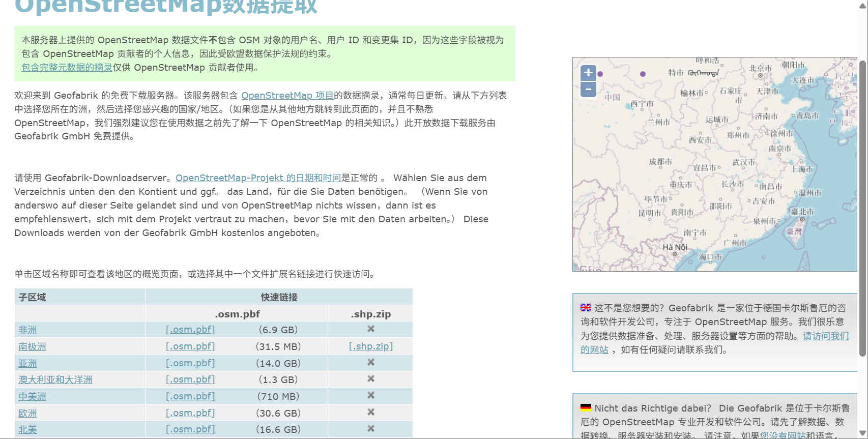Click the X icon in the 欧洲 row
This screenshot has width=868, height=439.
point(371,412)
